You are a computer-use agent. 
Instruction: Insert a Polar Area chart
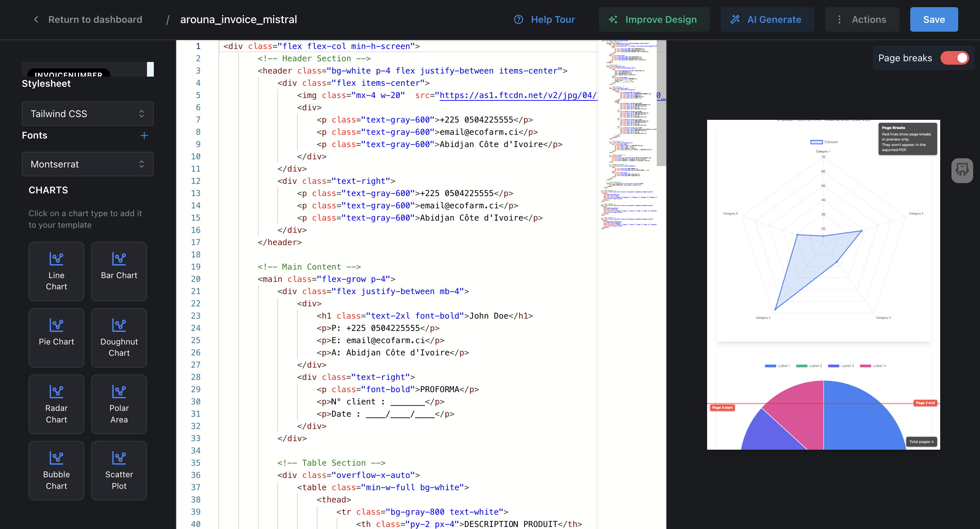[x=119, y=404]
